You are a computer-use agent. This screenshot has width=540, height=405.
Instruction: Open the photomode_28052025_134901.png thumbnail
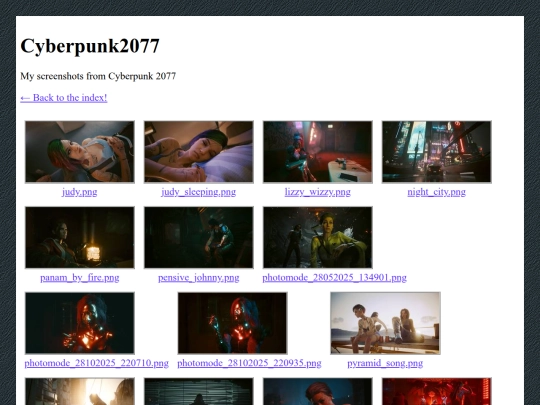click(318, 237)
